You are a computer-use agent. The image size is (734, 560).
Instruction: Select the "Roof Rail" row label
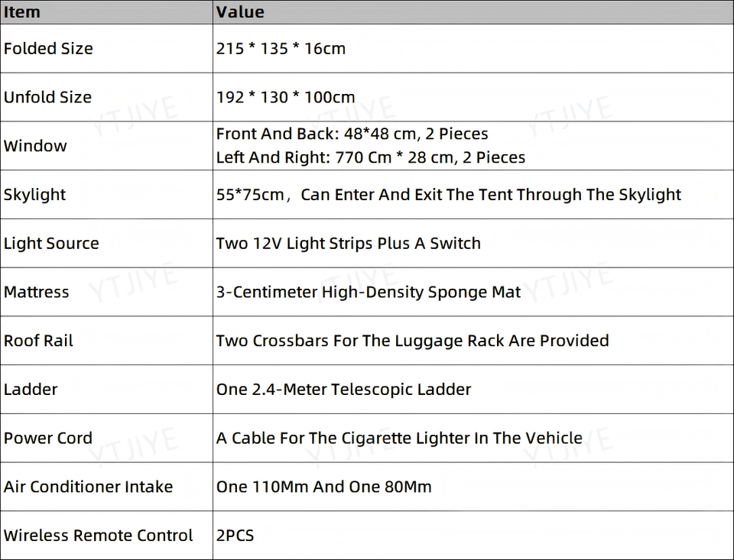click(38, 341)
